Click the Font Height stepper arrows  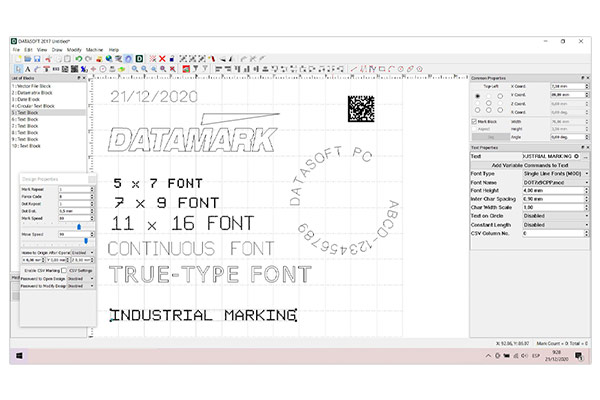pos(587,191)
